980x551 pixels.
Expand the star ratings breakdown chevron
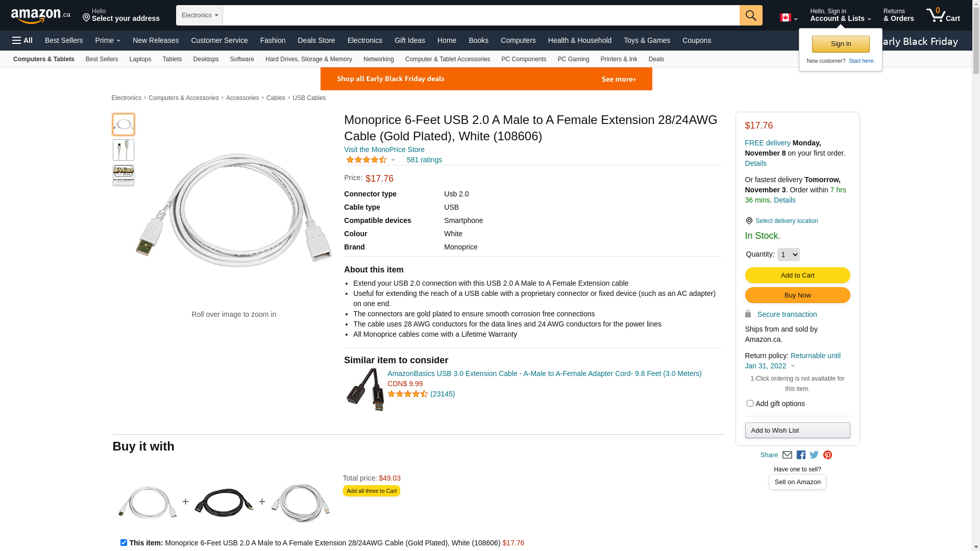[x=393, y=160]
